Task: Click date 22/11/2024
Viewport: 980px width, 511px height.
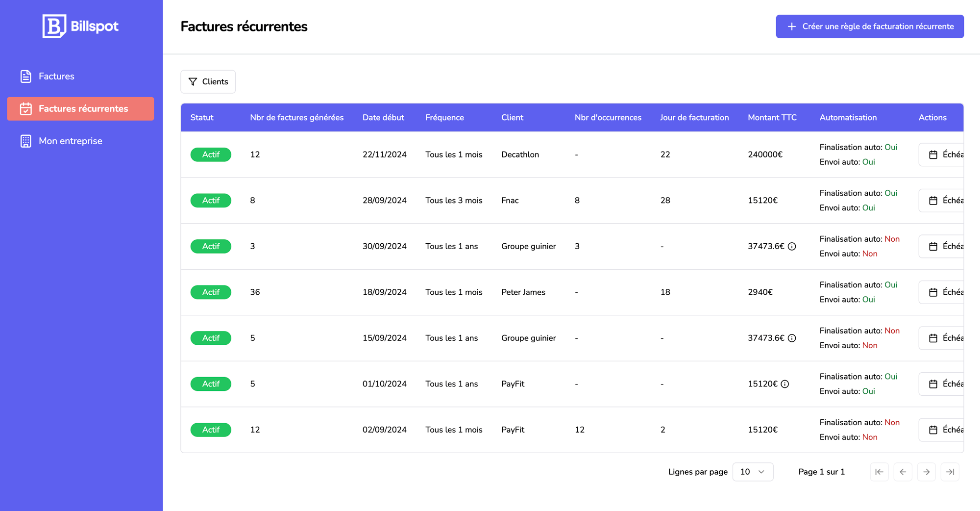Action: click(x=384, y=154)
